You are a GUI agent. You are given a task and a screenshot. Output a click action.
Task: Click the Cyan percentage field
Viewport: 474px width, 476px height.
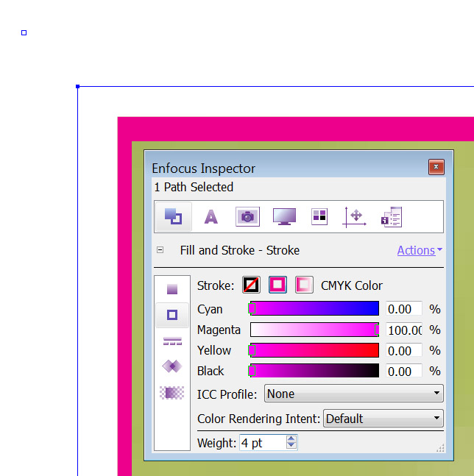pyautogui.click(x=404, y=309)
